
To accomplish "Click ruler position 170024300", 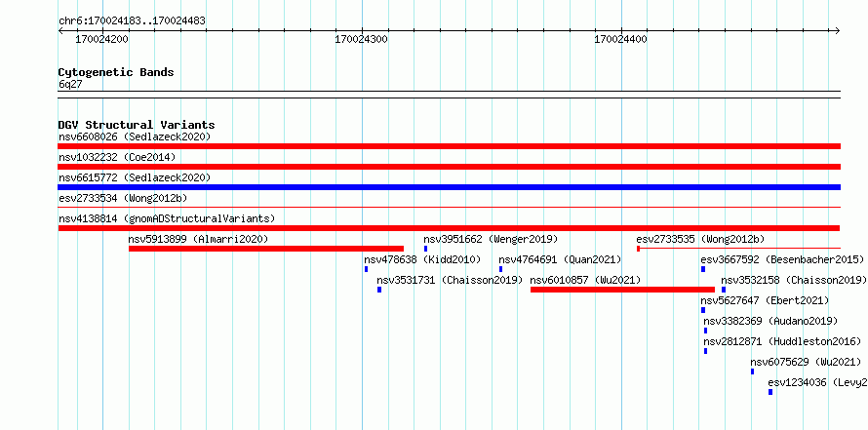I will pos(362,39).
